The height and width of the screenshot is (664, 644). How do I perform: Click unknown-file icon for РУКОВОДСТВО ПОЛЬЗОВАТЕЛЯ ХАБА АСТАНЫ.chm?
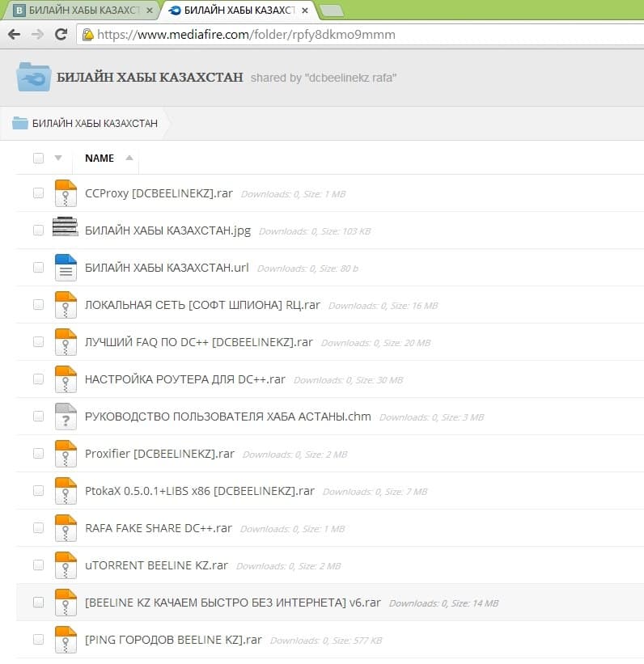[x=66, y=417]
